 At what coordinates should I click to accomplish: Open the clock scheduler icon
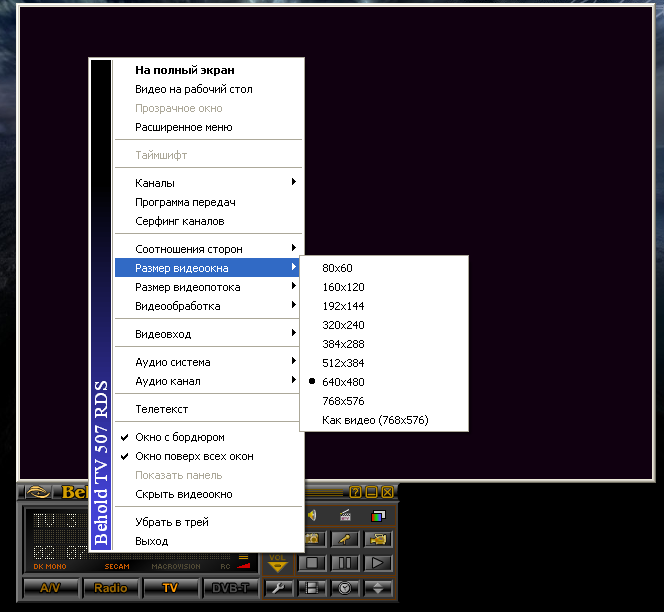pos(345,588)
